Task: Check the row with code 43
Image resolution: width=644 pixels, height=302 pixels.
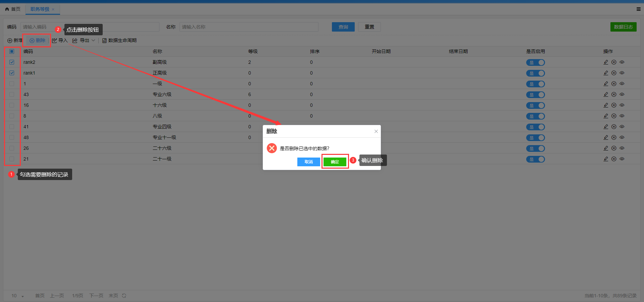Action: 12,94
